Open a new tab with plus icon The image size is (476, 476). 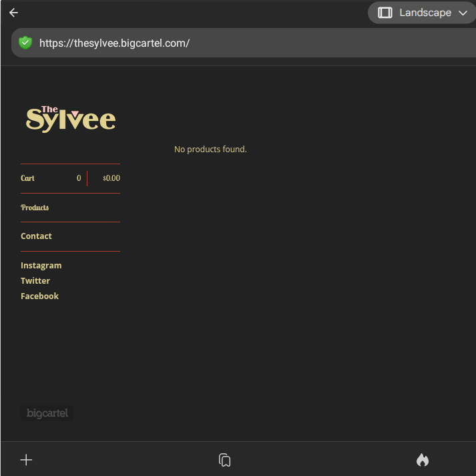click(26, 460)
